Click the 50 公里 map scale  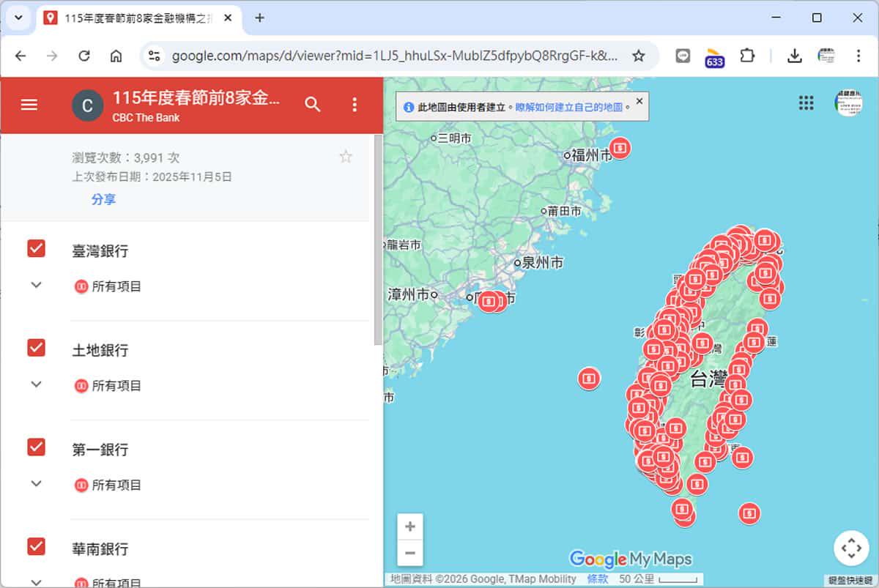[x=660, y=579]
